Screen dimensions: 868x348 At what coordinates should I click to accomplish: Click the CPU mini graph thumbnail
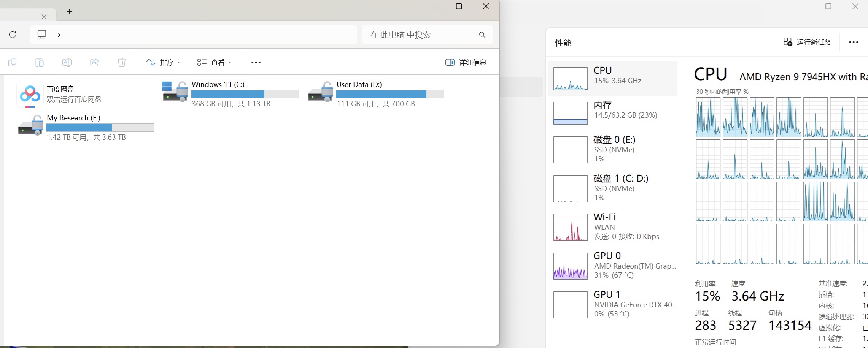click(x=570, y=79)
